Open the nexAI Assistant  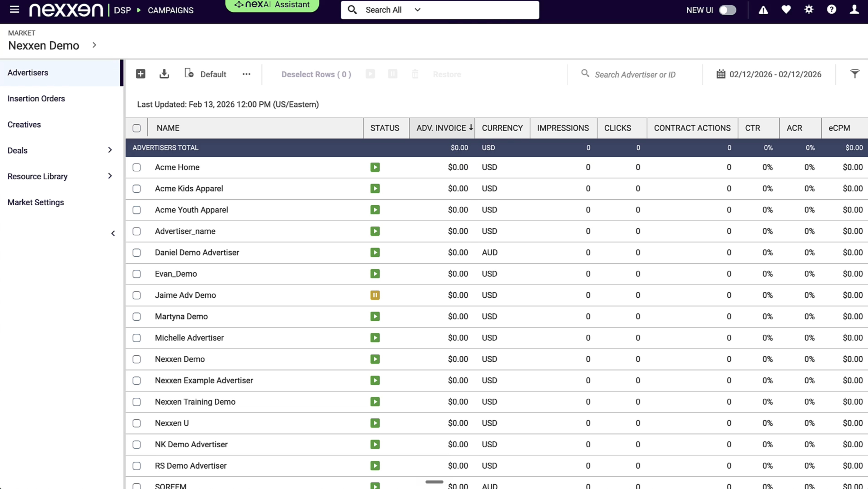click(272, 5)
